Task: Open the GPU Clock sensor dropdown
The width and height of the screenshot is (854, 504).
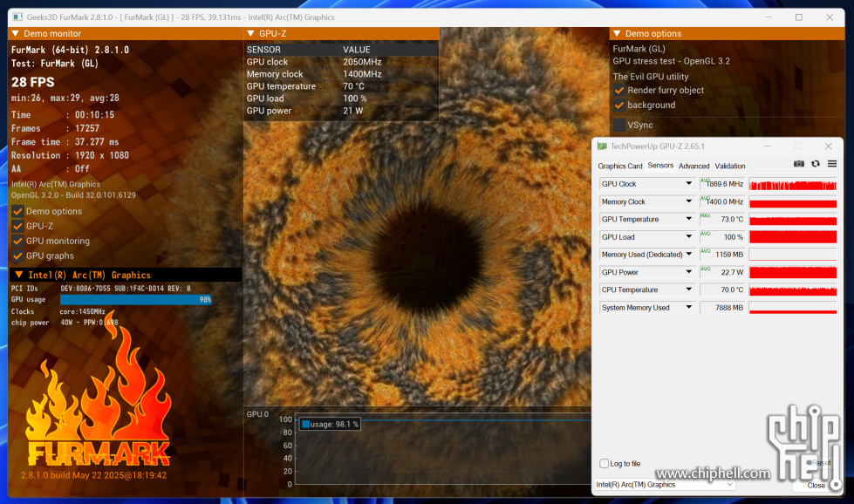Action: click(689, 184)
